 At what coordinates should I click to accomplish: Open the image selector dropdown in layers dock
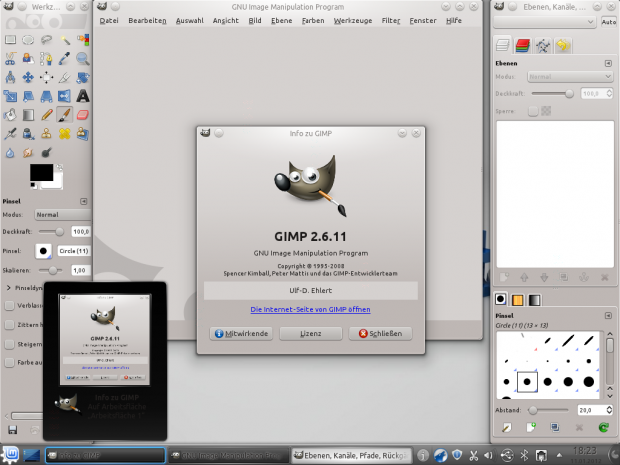point(544,22)
